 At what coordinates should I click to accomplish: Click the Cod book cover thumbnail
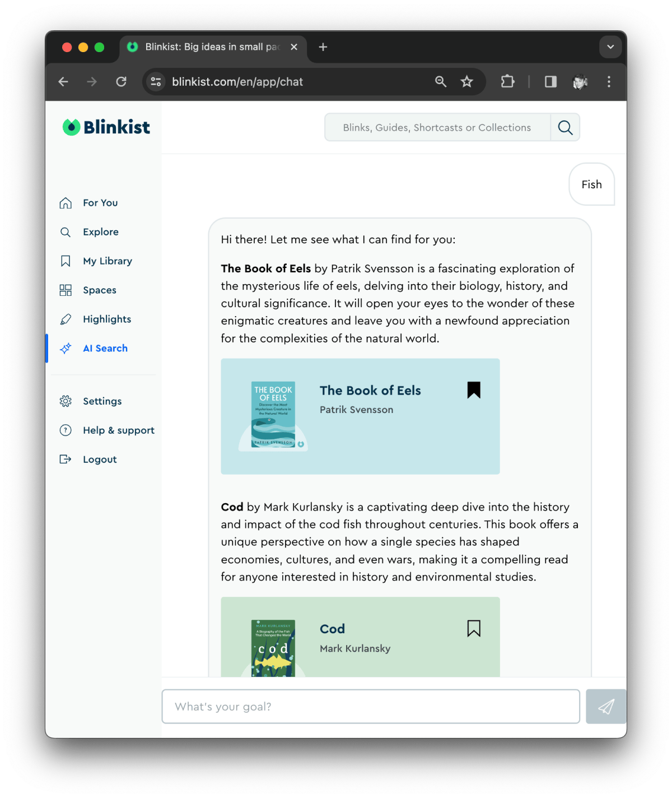click(x=273, y=648)
